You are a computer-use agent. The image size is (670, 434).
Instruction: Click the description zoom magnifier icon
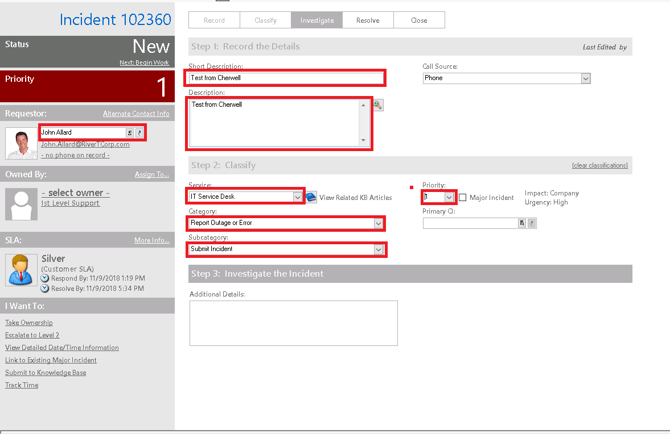click(378, 105)
